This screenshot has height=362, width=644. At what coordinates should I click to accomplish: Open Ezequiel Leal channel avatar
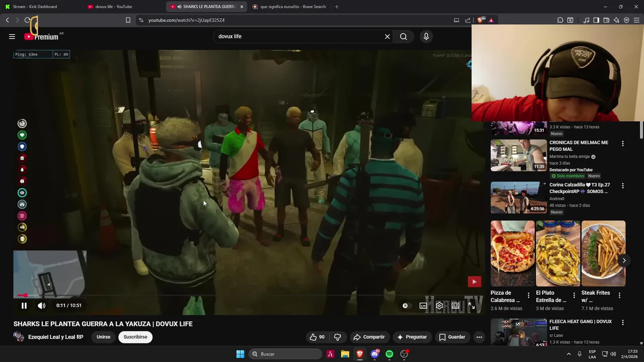pos(19,337)
